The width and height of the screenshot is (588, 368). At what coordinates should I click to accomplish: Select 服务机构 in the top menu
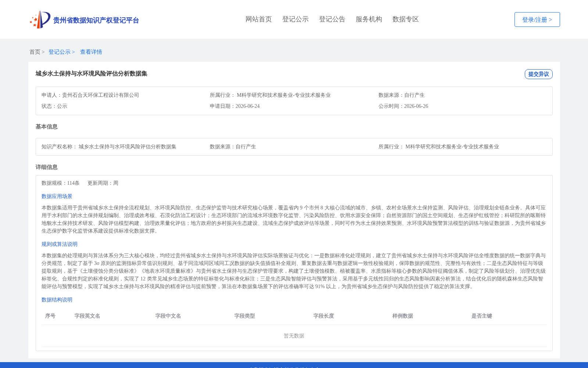click(369, 19)
